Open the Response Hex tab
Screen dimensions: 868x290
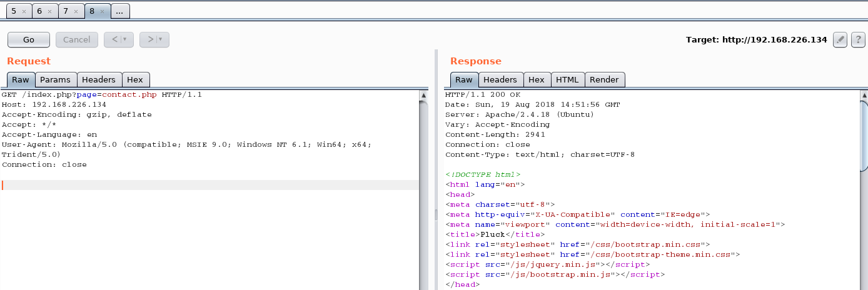coord(537,79)
